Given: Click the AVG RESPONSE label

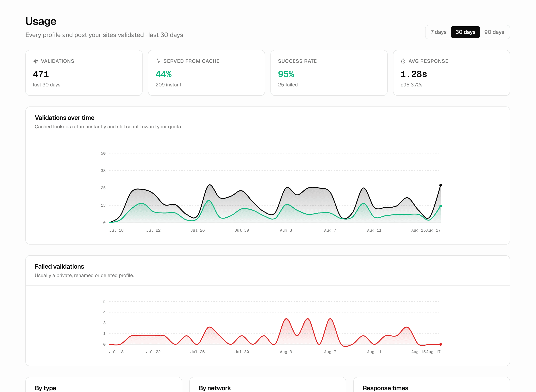Looking at the screenshot, I should coord(428,61).
